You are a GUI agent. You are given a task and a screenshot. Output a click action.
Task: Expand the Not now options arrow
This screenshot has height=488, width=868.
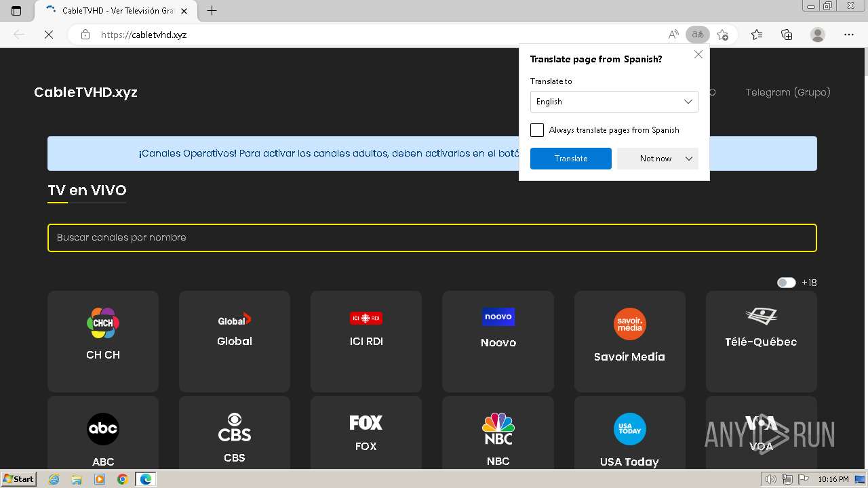coord(689,159)
